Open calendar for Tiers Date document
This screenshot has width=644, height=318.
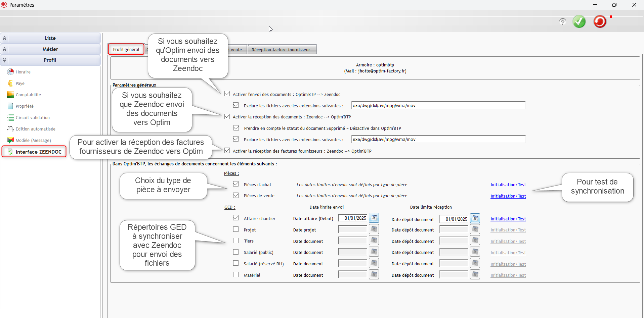click(374, 241)
